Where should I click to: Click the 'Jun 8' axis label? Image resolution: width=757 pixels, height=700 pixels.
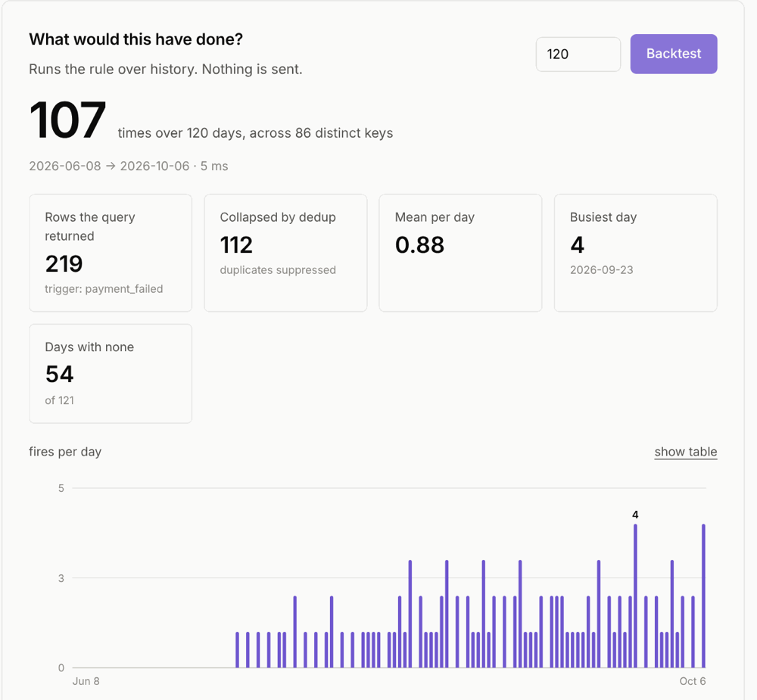(x=86, y=681)
